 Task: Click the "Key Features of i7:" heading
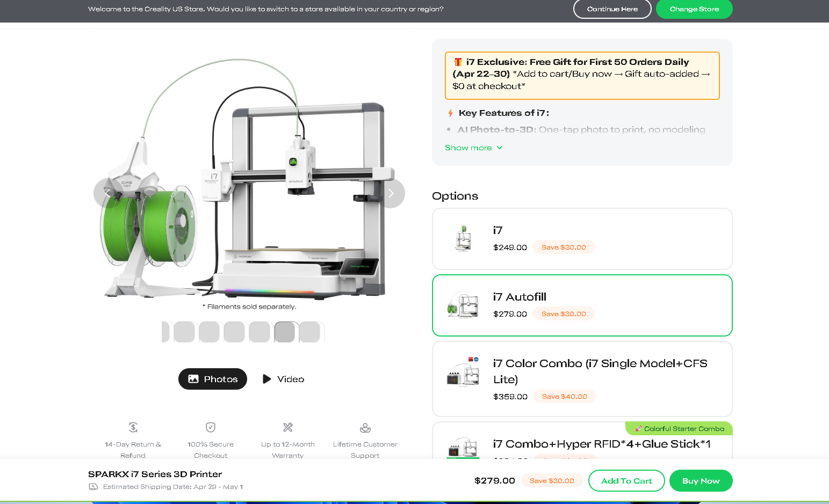point(504,113)
